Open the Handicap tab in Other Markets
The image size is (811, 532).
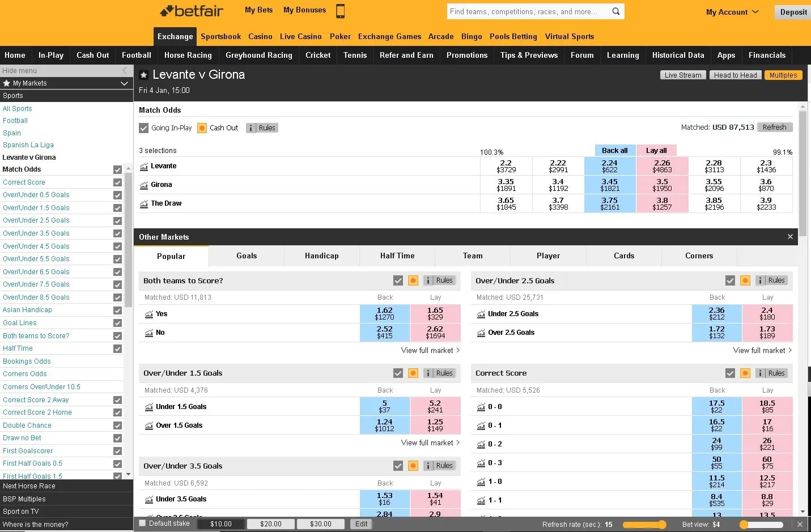point(322,256)
